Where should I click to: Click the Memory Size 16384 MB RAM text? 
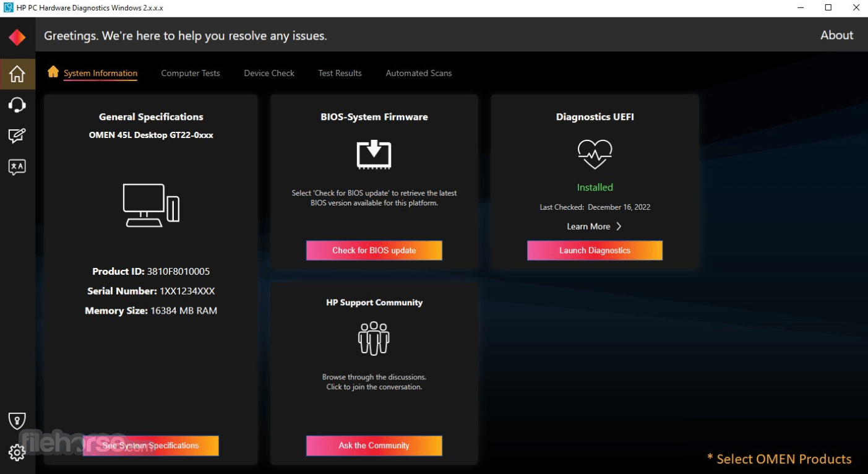(x=151, y=311)
